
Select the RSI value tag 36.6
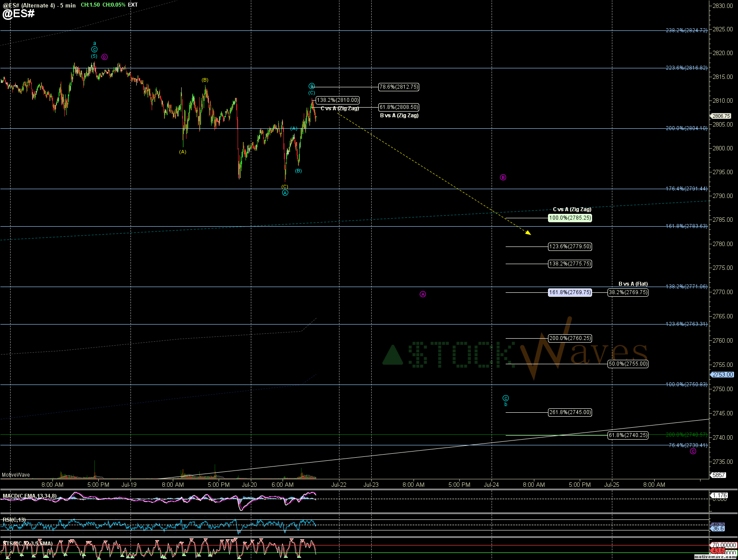(718, 528)
